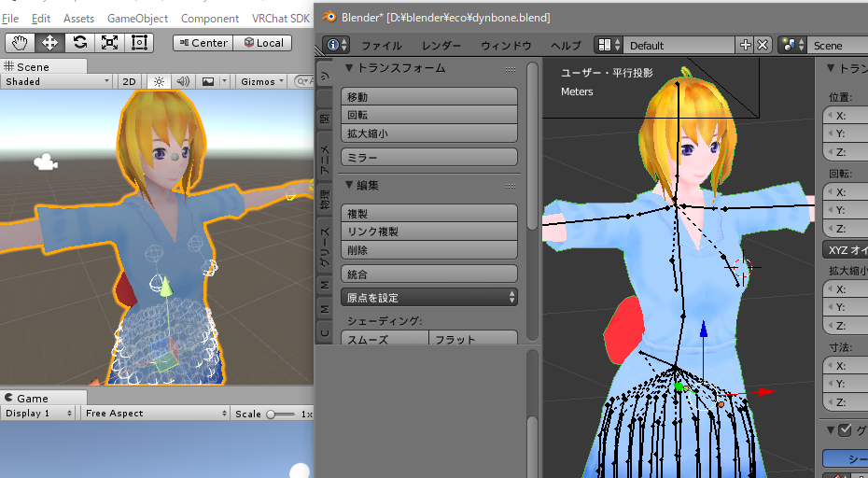Open Unity Component menu

(210, 19)
